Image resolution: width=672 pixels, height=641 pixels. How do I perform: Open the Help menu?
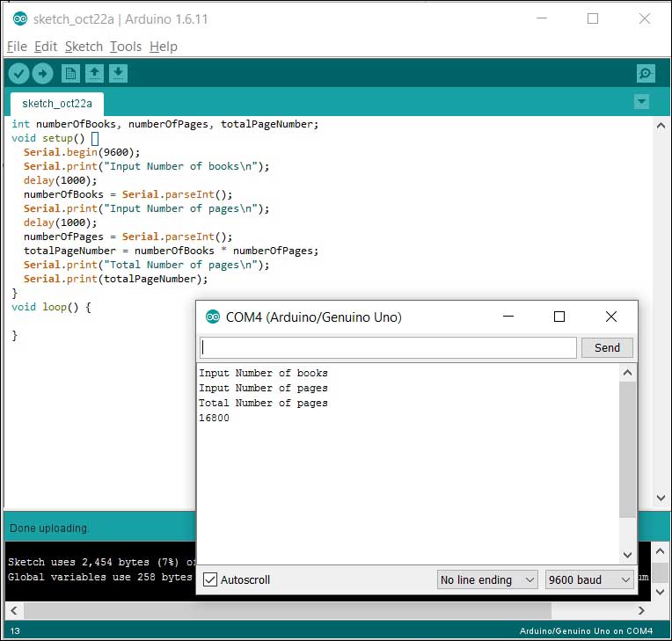click(163, 47)
